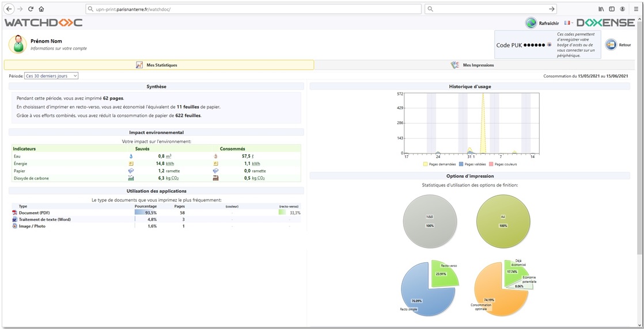This screenshot has width=644, height=329.
Task: Open the French flag language selector
Action: pos(568,23)
